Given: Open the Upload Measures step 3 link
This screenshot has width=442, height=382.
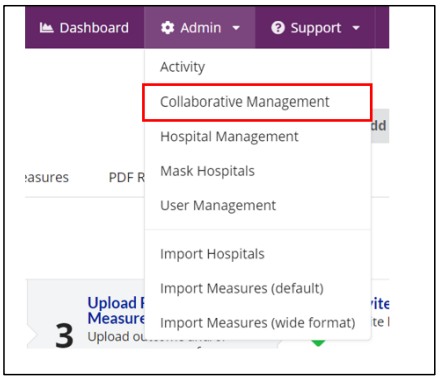Looking at the screenshot, I should click(116, 311).
